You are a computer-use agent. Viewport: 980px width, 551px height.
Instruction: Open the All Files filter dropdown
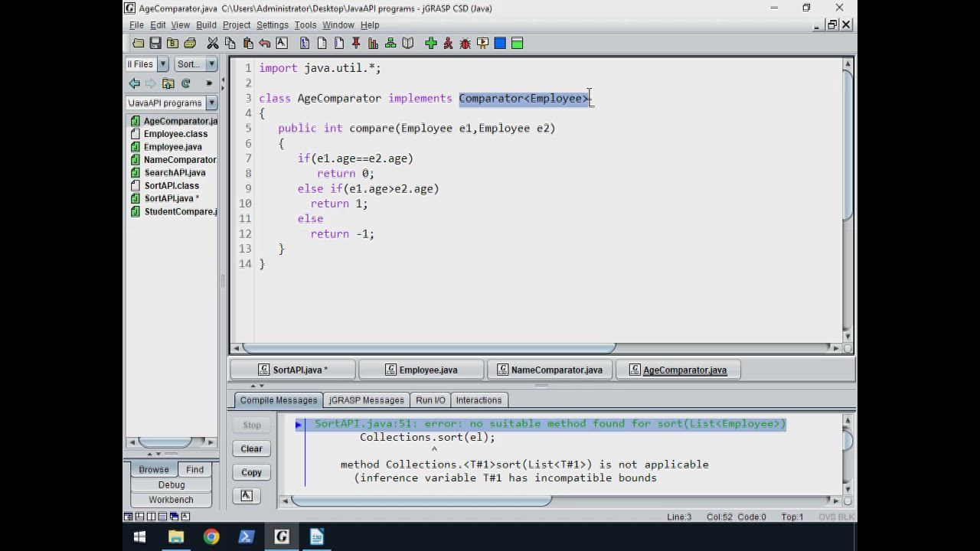point(162,64)
